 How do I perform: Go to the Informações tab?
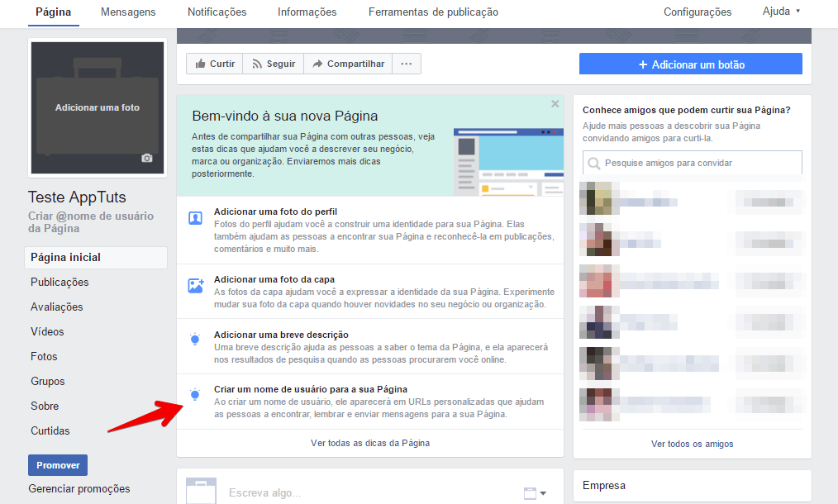click(307, 12)
